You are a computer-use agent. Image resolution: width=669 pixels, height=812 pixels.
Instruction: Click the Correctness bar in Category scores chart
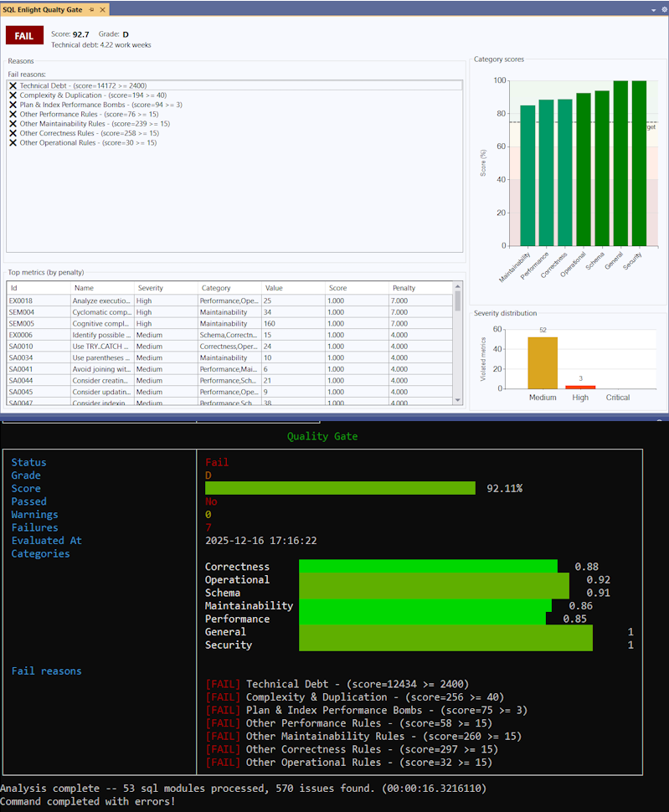pyautogui.click(x=565, y=172)
